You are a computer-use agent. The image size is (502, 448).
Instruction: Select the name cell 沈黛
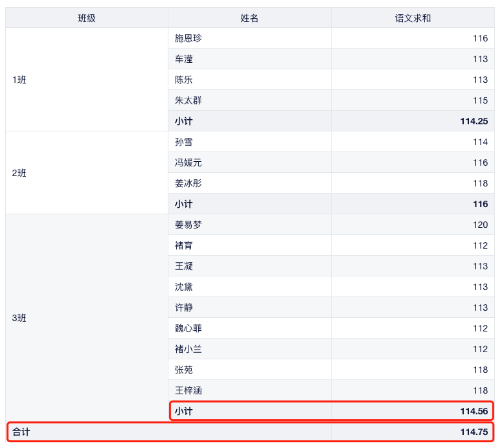point(184,287)
